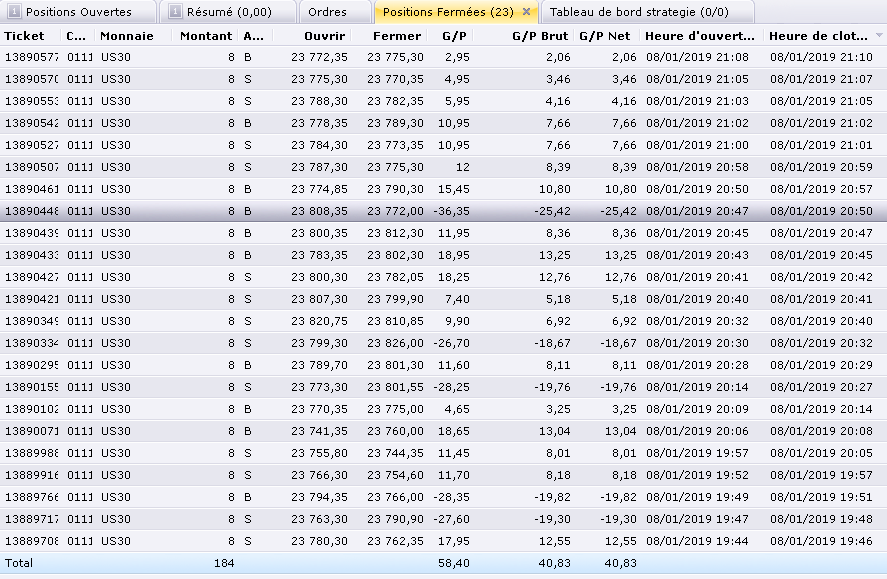Sort by the Heure de clôture column

click(x=819, y=36)
